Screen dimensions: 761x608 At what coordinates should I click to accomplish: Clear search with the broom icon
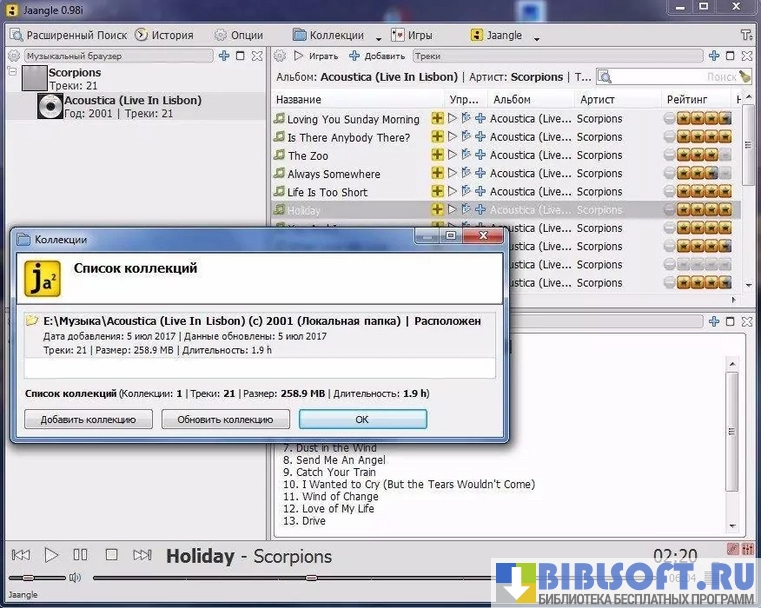(745, 77)
